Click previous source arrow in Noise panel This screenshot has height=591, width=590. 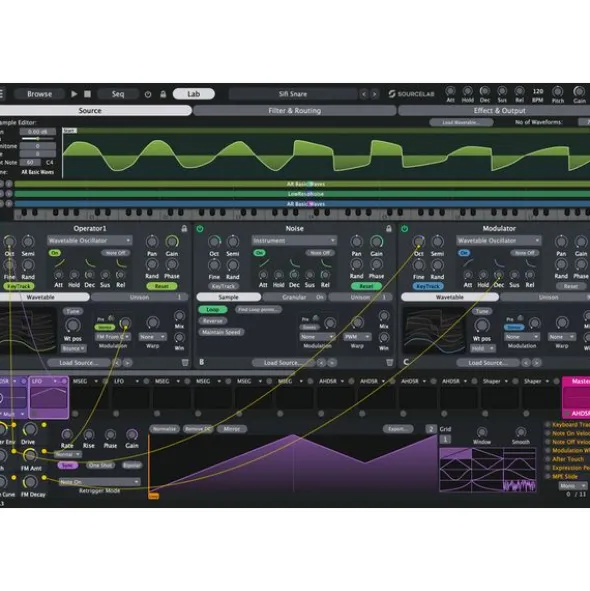321,363
